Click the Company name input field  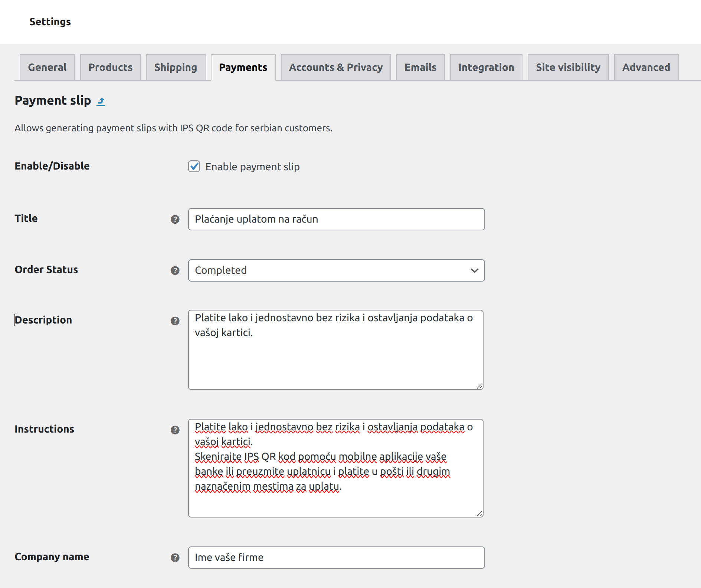click(336, 558)
